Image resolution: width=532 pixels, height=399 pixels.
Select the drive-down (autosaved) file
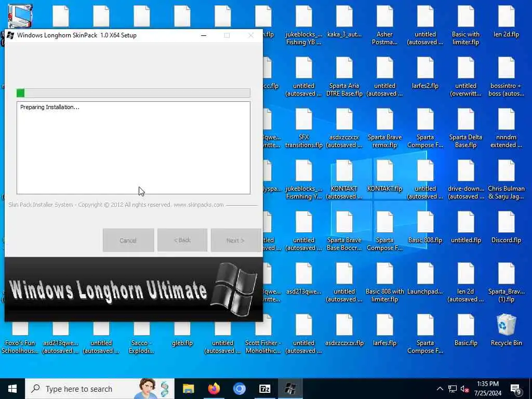tap(466, 180)
